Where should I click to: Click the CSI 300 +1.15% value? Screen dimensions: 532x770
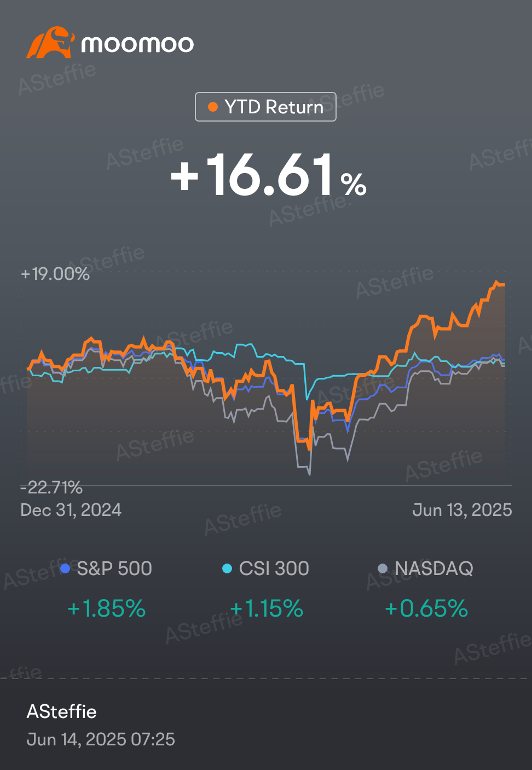pos(267,608)
